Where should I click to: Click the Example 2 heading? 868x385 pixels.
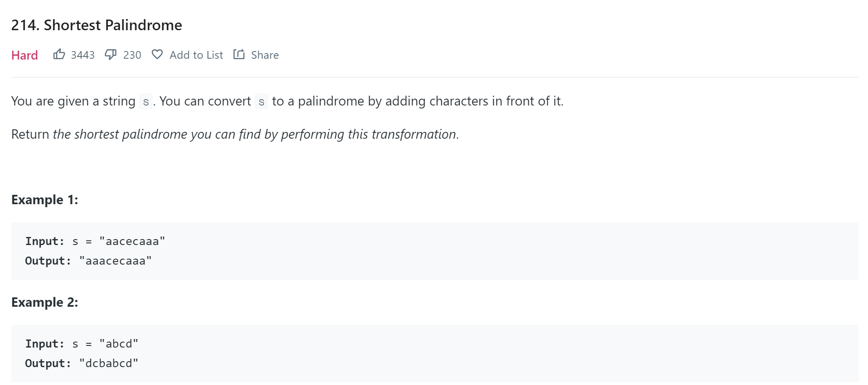[45, 302]
